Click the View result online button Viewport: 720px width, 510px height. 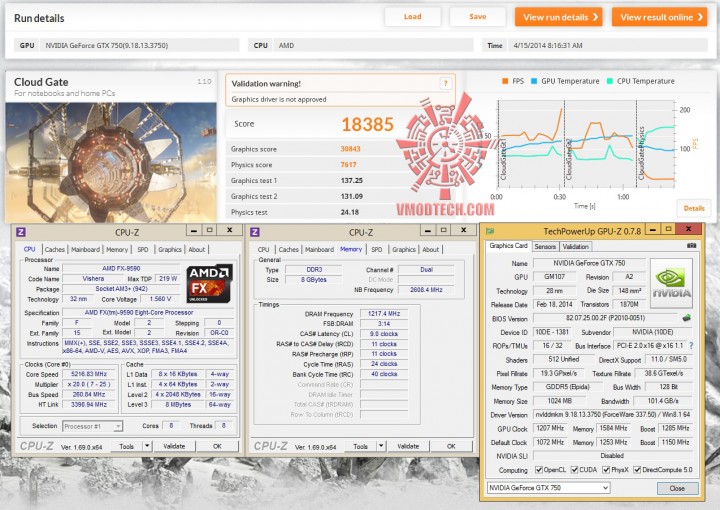point(659,17)
